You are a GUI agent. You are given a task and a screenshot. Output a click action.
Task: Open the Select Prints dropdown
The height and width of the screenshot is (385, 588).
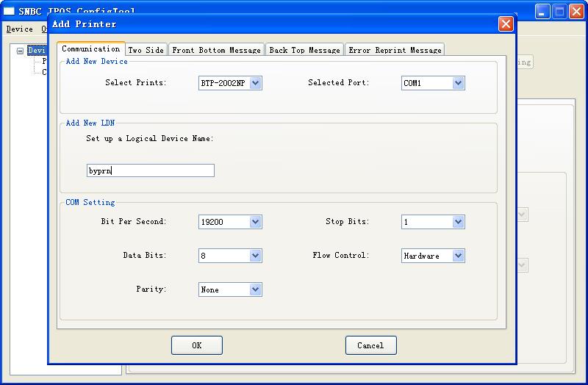230,83
